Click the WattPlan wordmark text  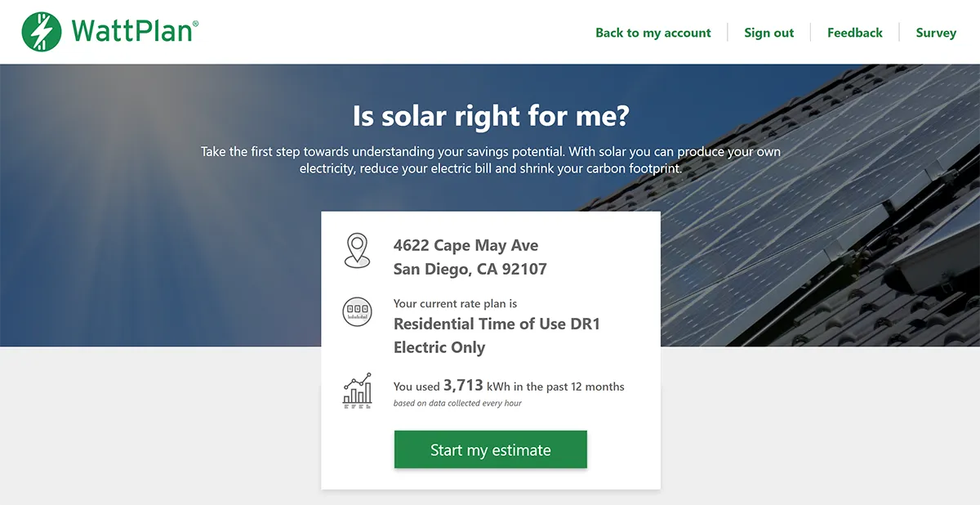coord(134,32)
